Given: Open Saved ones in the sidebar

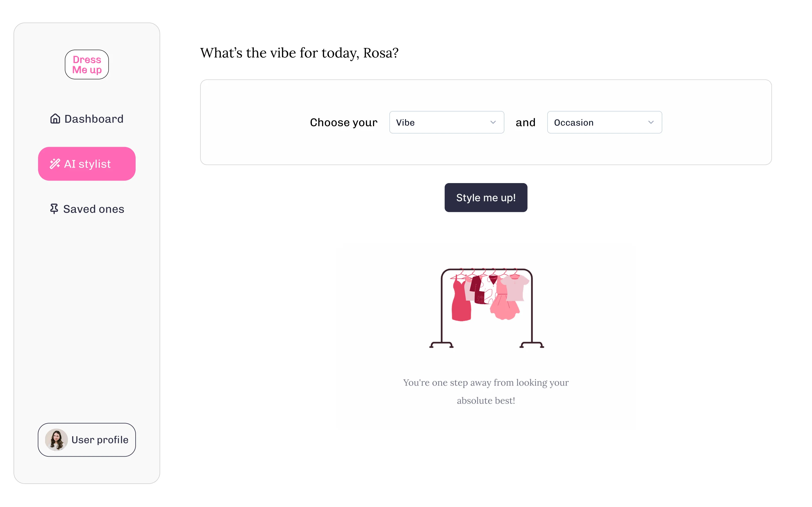Looking at the screenshot, I should coord(87,209).
